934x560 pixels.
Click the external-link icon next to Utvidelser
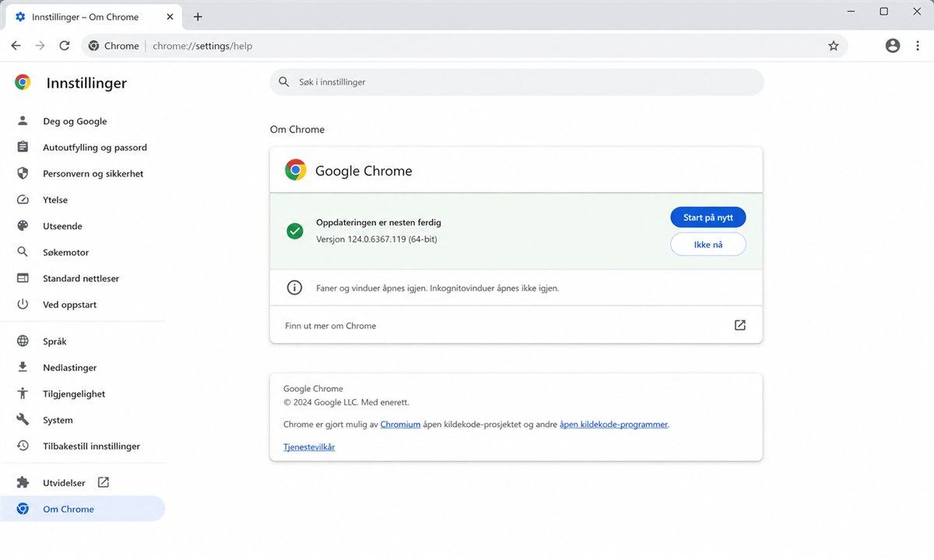coord(104,482)
